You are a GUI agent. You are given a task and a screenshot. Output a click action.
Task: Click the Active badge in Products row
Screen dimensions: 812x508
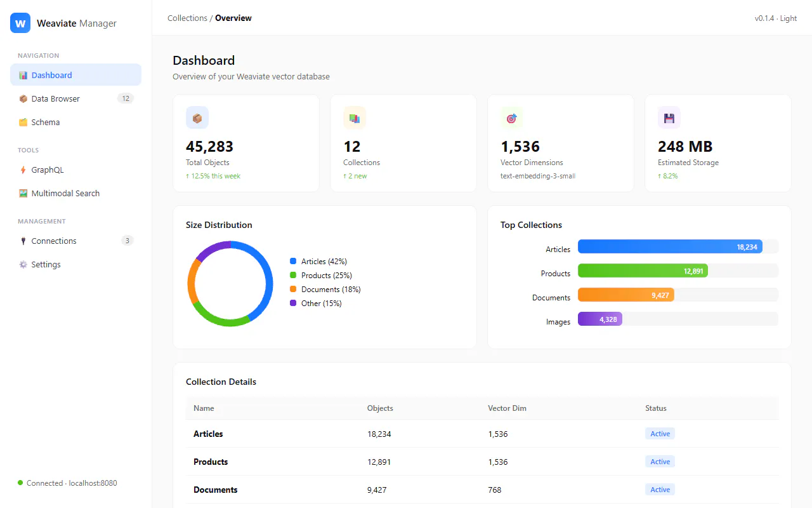point(660,462)
